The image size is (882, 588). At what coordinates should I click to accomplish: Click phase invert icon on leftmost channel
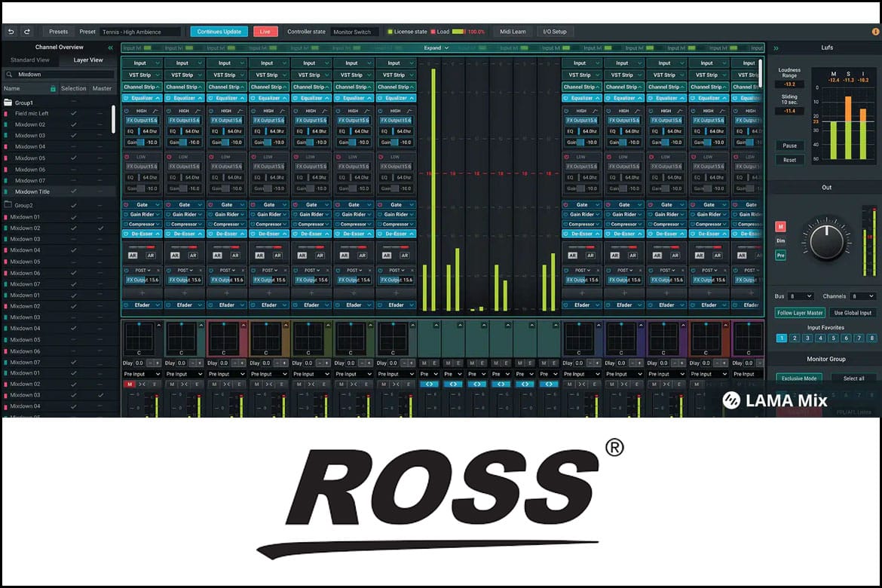click(142, 384)
